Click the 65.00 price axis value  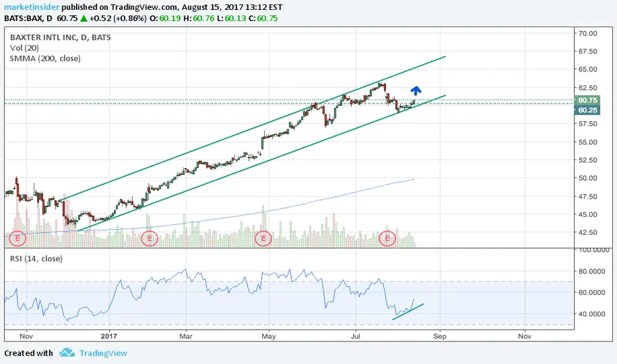click(x=587, y=69)
